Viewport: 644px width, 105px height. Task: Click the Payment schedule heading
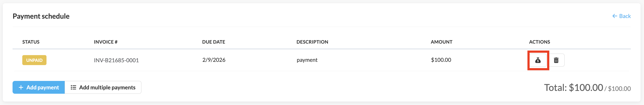tap(41, 16)
